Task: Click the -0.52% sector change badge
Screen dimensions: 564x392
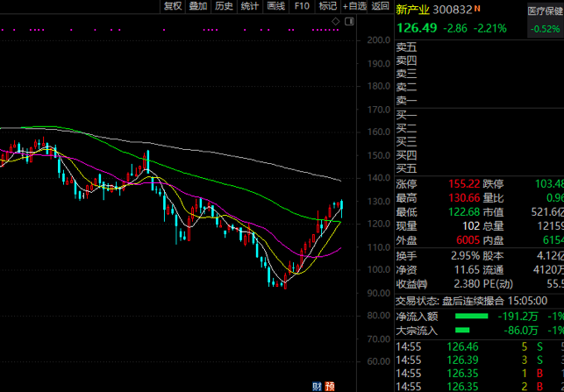Action: [545, 29]
